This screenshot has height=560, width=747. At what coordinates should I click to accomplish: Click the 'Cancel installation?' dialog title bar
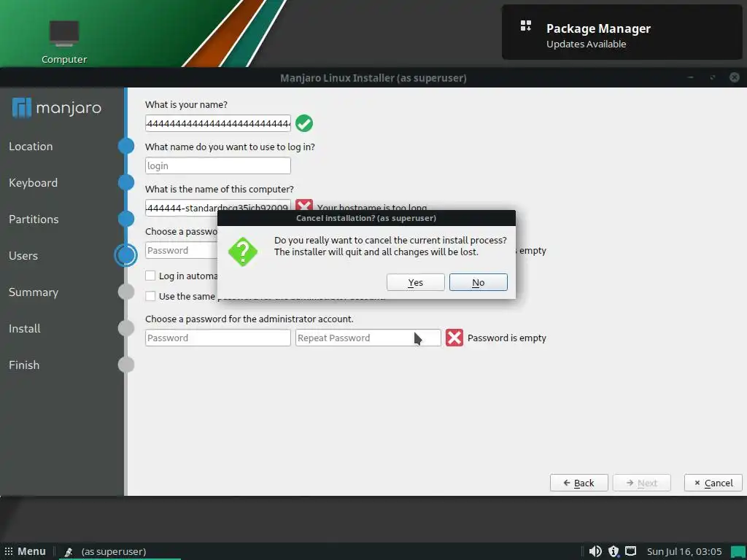point(366,218)
